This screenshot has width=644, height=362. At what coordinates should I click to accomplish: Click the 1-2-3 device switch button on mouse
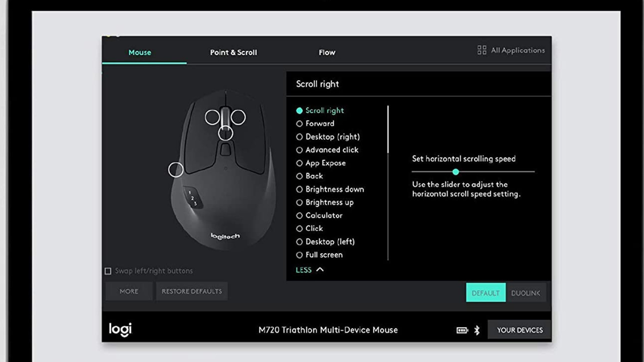(x=193, y=197)
